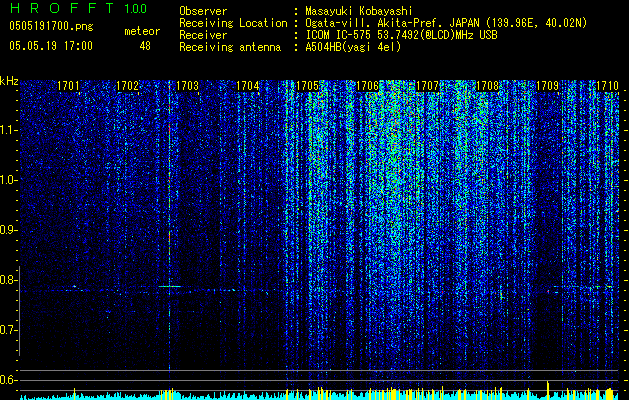Select the name Masayuki Kobayashi

point(359,11)
